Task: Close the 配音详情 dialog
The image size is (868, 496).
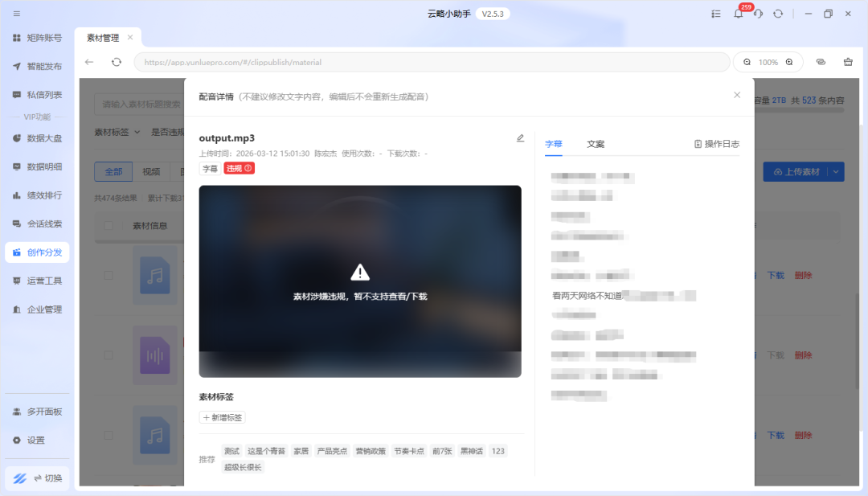Action: click(x=737, y=95)
